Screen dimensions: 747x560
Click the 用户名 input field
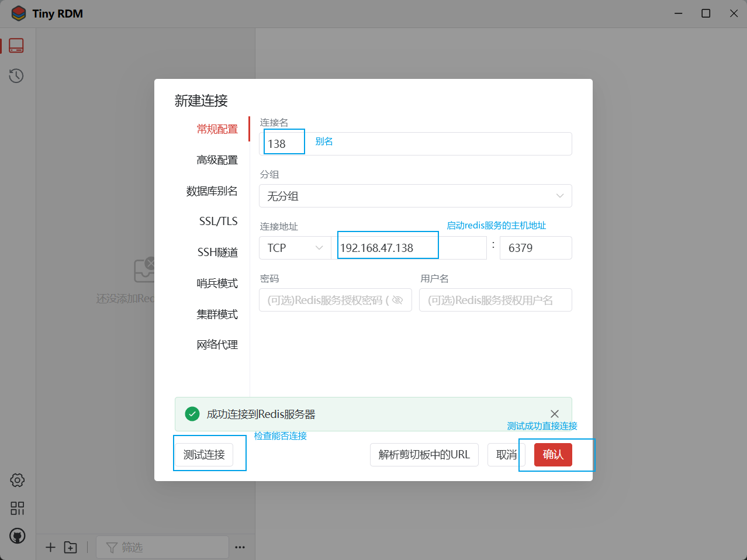coord(496,300)
